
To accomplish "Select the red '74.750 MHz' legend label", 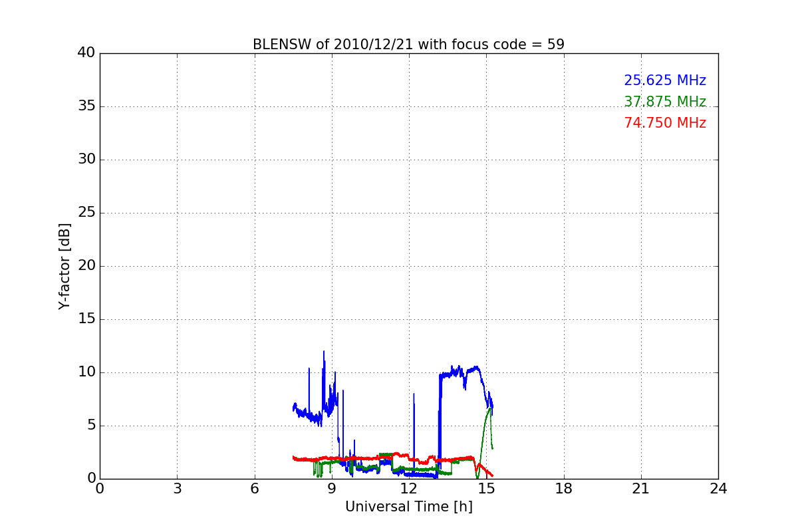I will [x=665, y=123].
